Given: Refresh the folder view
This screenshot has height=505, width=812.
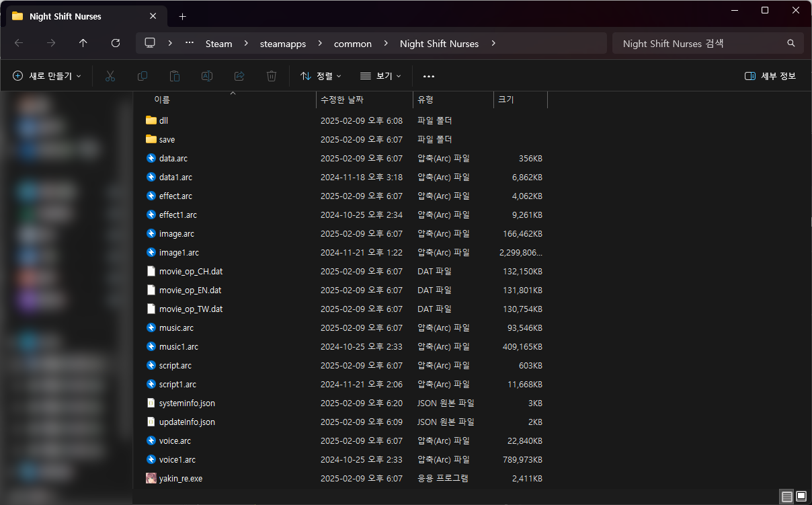Looking at the screenshot, I should [x=116, y=43].
